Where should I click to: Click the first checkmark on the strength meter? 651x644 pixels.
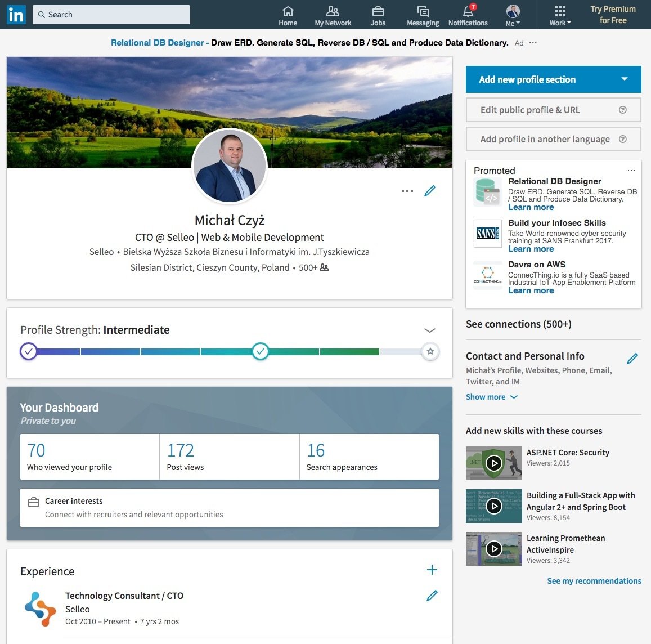point(28,351)
